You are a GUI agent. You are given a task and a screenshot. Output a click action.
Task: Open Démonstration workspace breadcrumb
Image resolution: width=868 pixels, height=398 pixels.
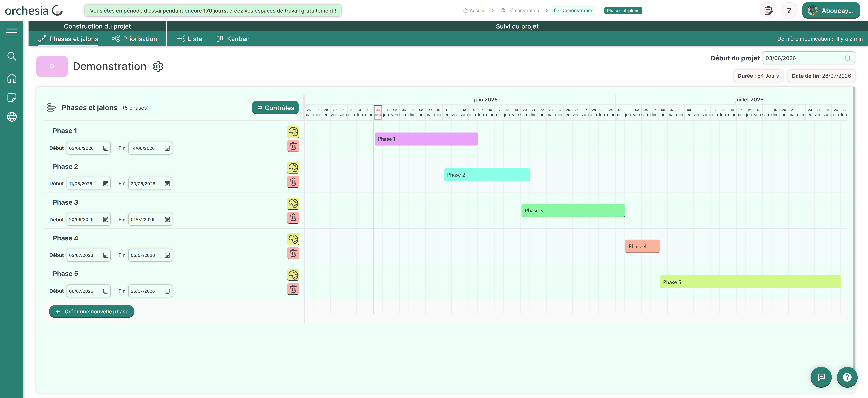pyautogui.click(x=520, y=11)
